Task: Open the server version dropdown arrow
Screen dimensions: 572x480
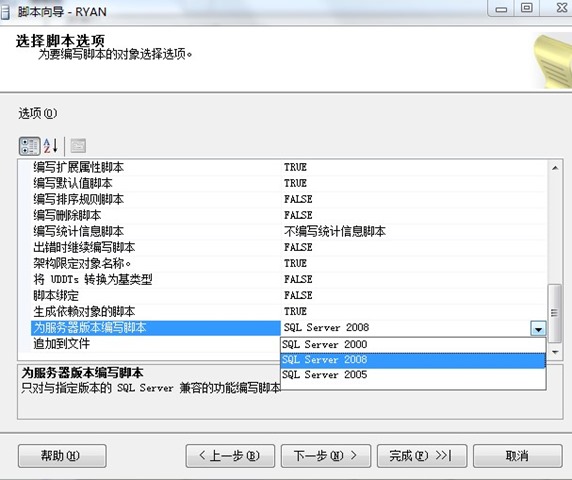Action: click(x=538, y=329)
